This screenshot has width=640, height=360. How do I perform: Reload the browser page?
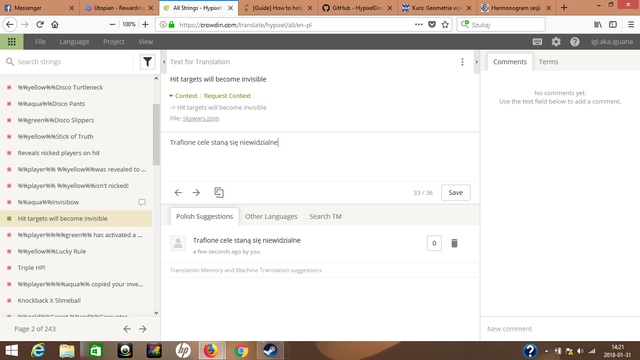tap(40, 24)
